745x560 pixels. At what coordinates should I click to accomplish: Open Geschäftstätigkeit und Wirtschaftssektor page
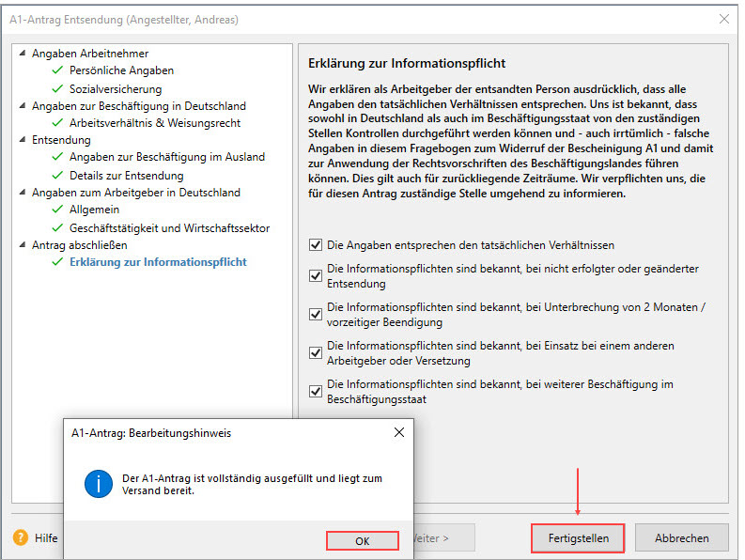(169, 228)
